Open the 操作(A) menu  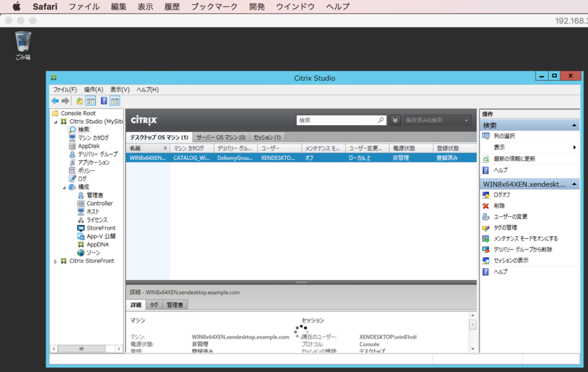click(94, 89)
